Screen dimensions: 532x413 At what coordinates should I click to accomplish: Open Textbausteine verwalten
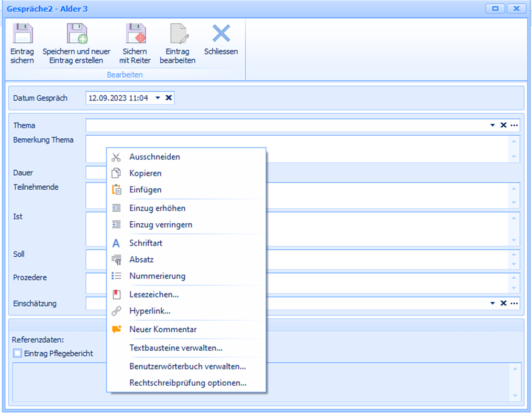[176, 347]
